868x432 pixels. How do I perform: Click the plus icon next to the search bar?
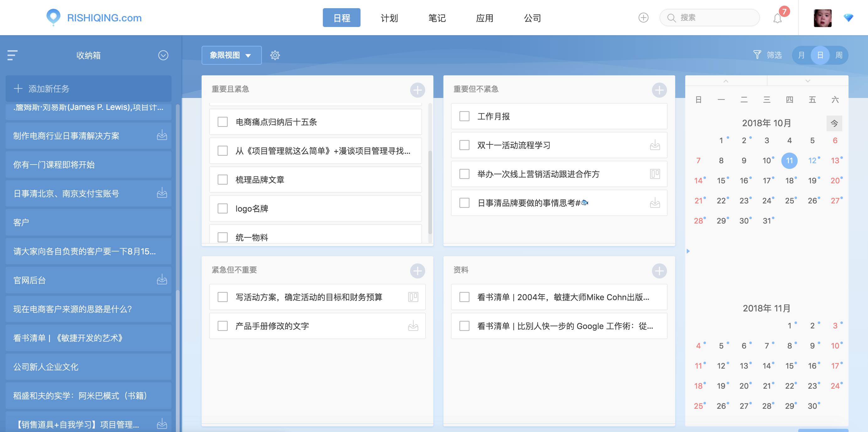coord(643,18)
